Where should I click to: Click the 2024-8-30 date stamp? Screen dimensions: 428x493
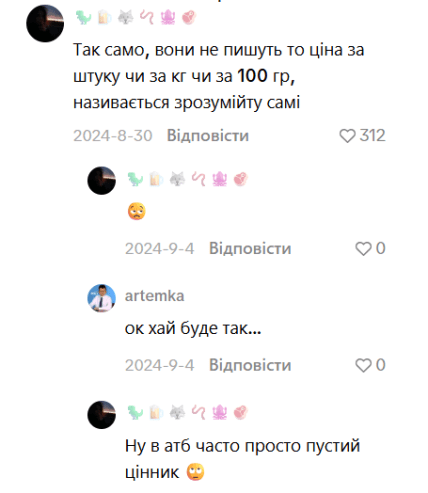(113, 136)
